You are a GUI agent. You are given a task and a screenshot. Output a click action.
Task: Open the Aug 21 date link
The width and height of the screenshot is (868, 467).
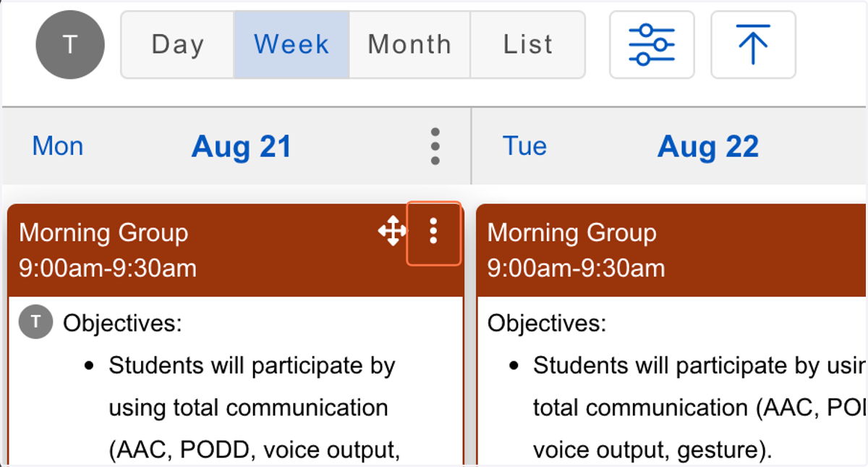click(241, 147)
